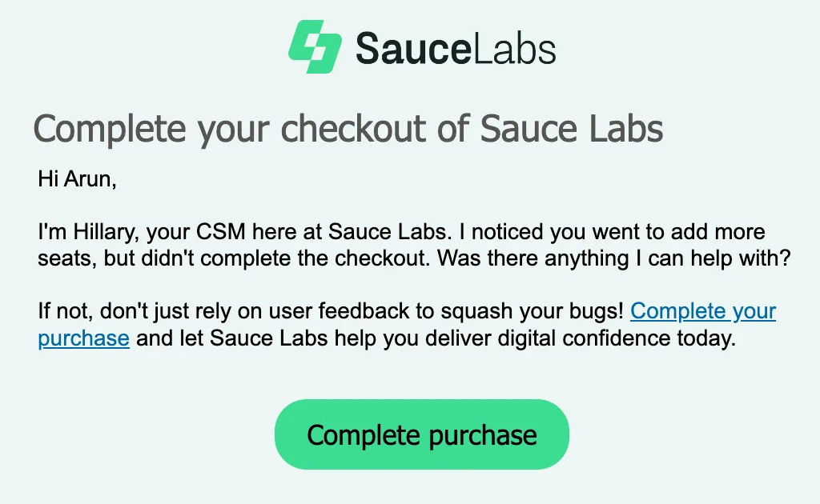Click the "Hi Arun," greeting line
Screen dimensions: 820x504
pyautogui.click(x=78, y=179)
